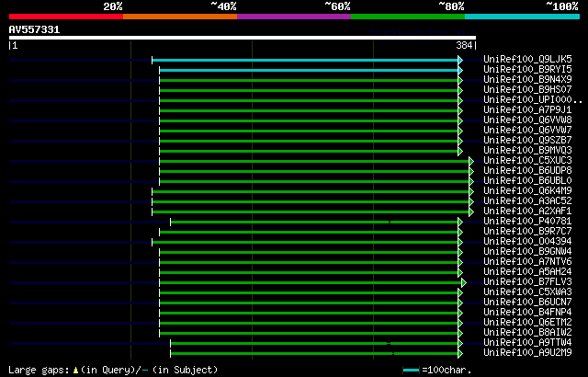Click the arrowhead ending the UniRef100_B9RYI5 alignment

point(460,70)
